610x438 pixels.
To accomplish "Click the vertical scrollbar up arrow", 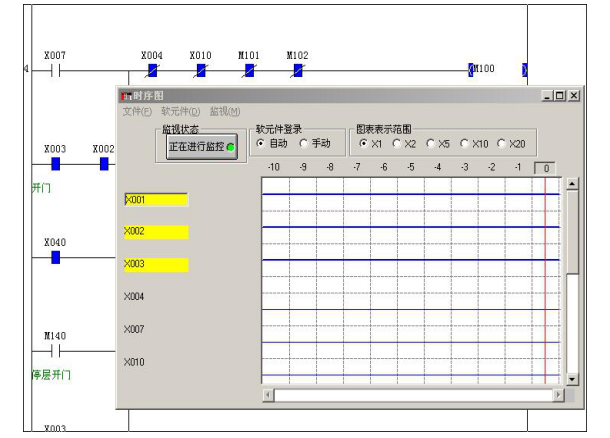I will tap(572, 184).
